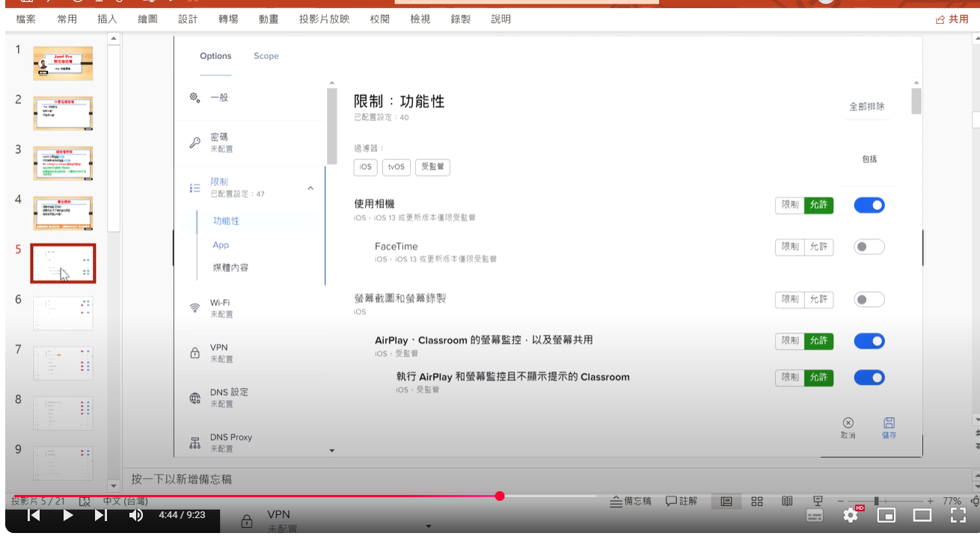The width and height of the screenshot is (980, 539).
Task: Play the video
Action: coord(67,515)
